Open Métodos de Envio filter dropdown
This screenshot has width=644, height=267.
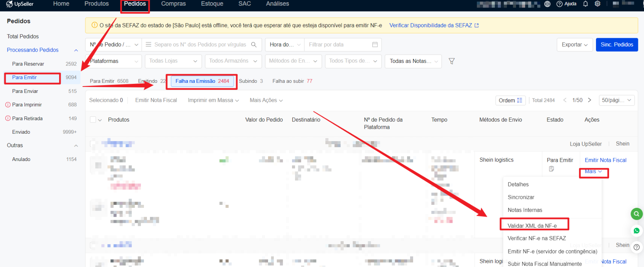(293, 61)
